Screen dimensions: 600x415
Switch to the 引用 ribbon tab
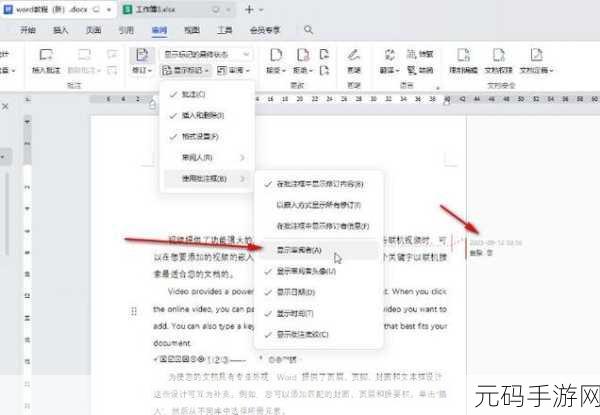pos(126,30)
